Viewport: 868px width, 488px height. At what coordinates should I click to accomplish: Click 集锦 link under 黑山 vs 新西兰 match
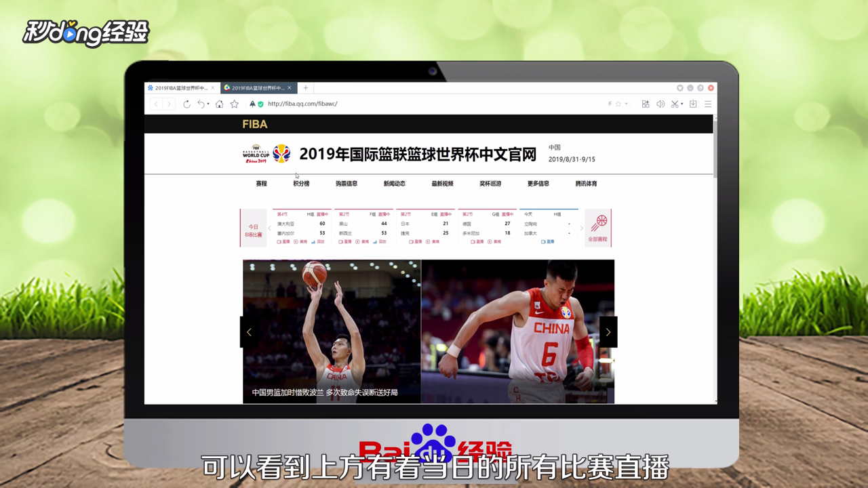click(x=362, y=241)
